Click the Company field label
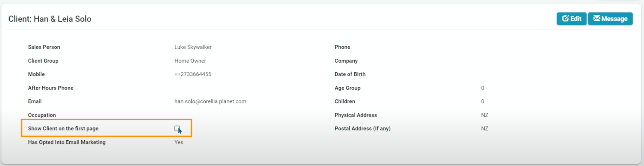This screenshot has width=644, height=166. pyautogui.click(x=346, y=61)
